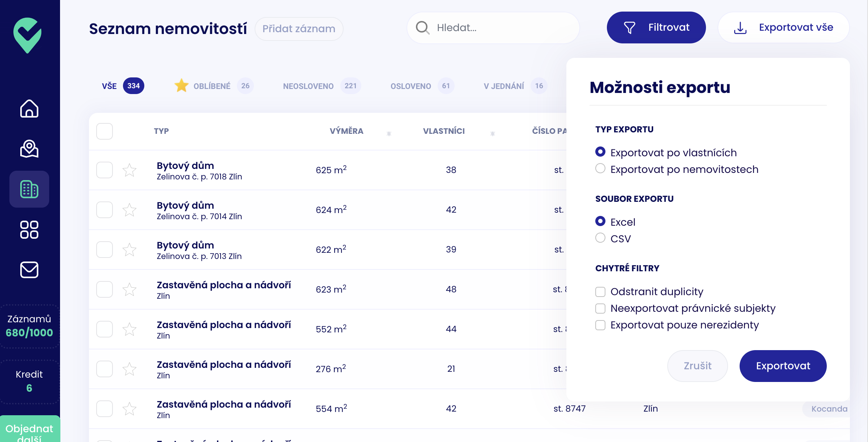This screenshot has height=442, width=868.
Task: Check Neexportovat právnické subjekty option
Action: tap(600, 308)
